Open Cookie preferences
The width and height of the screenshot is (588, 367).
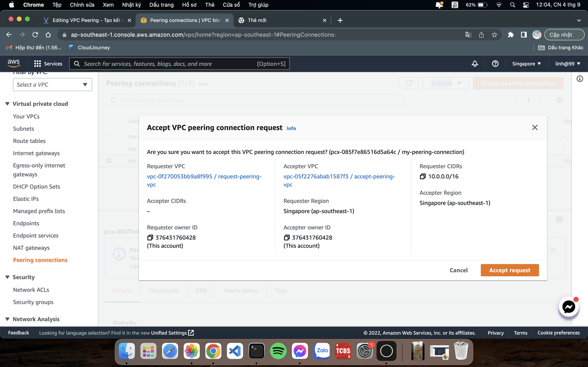(558, 333)
